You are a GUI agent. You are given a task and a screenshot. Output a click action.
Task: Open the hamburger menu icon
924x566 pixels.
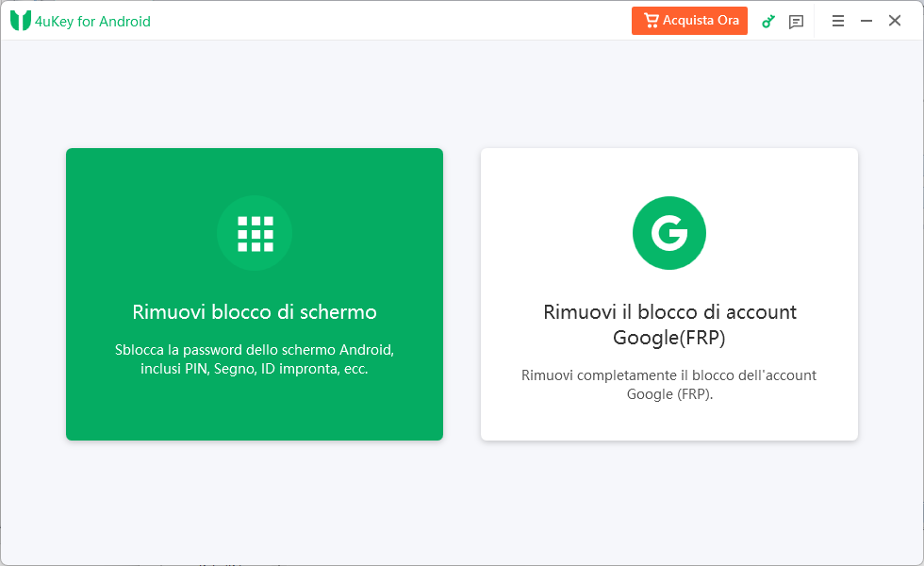click(838, 21)
